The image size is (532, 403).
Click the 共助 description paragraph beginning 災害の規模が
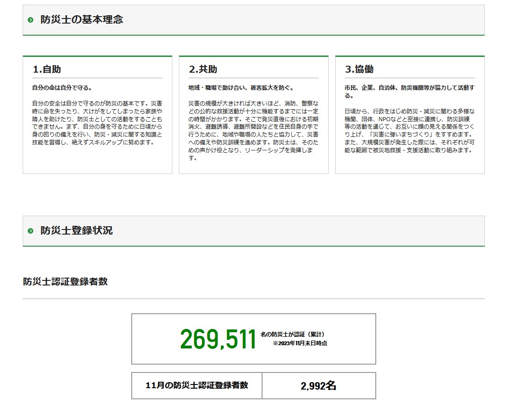[253, 130]
